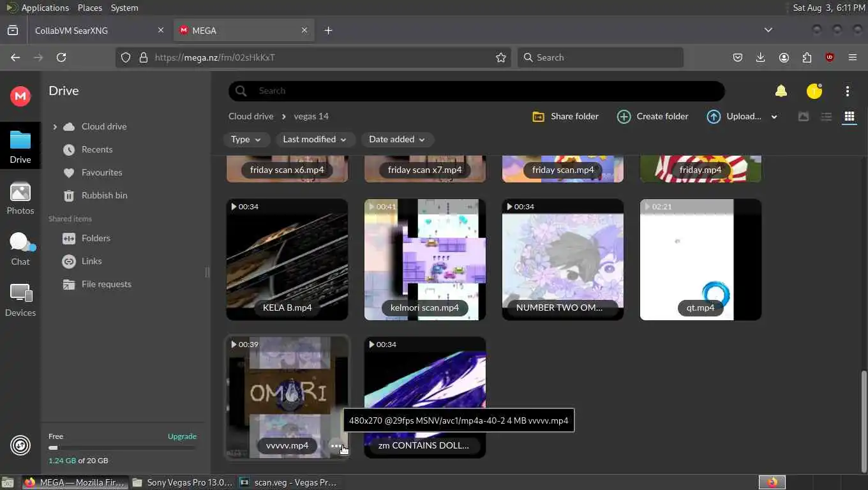Image resolution: width=868 pixels, height=490 pixels.
Task: Click the Firefox URL address bar
Action: (x=313, y=57)
